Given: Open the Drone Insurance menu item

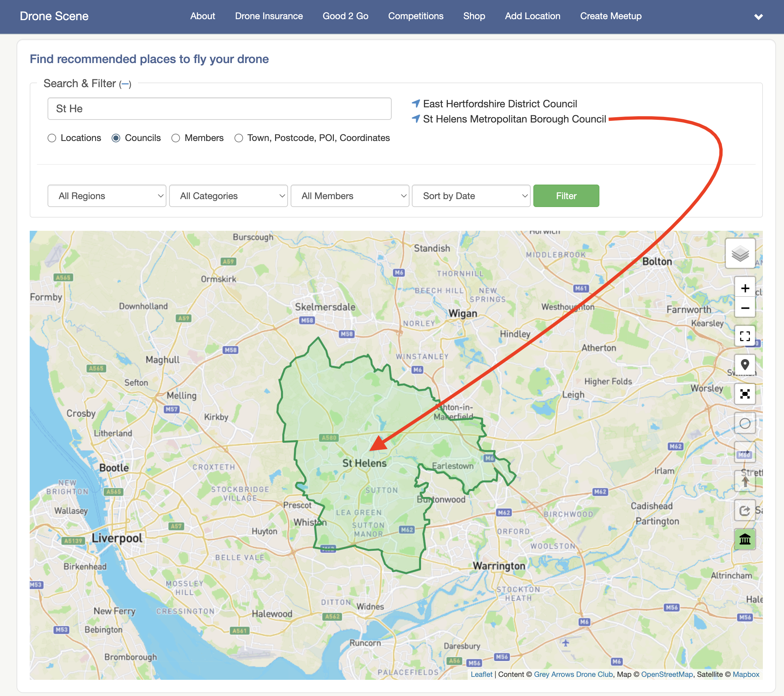Looking at the screenshot, I should click(x=268, y=16).
